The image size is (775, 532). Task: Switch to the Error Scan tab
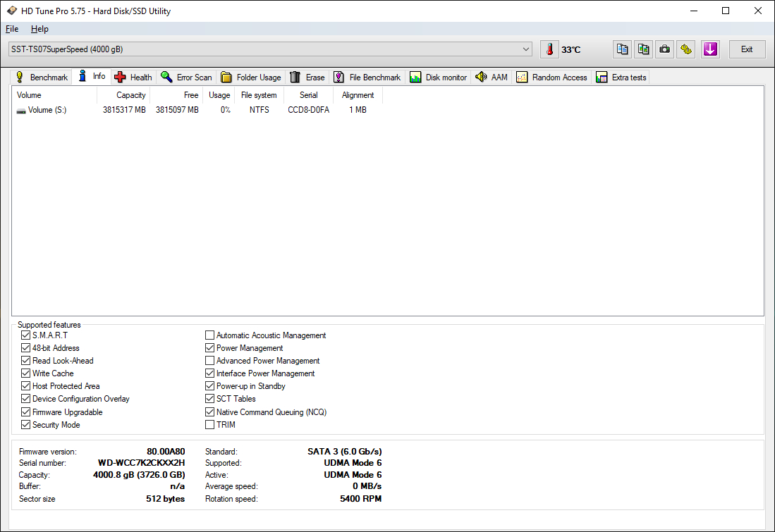point(186,77)
